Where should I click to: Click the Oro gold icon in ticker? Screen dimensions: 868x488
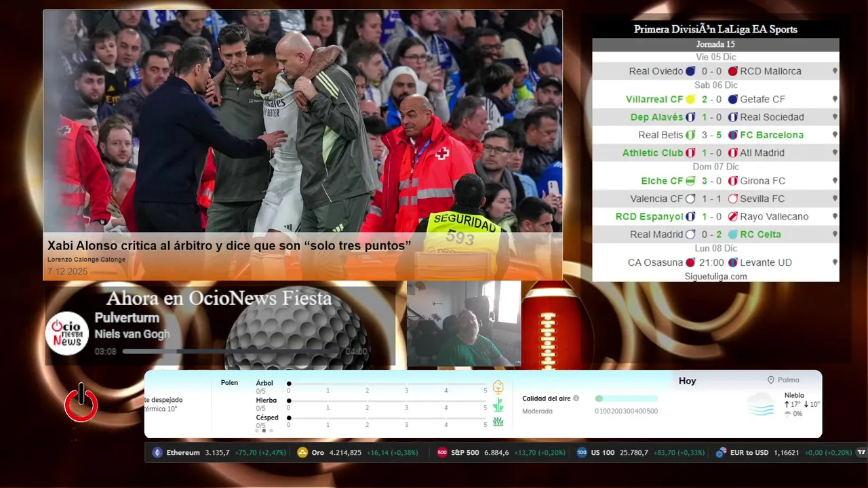pos(302,453)
